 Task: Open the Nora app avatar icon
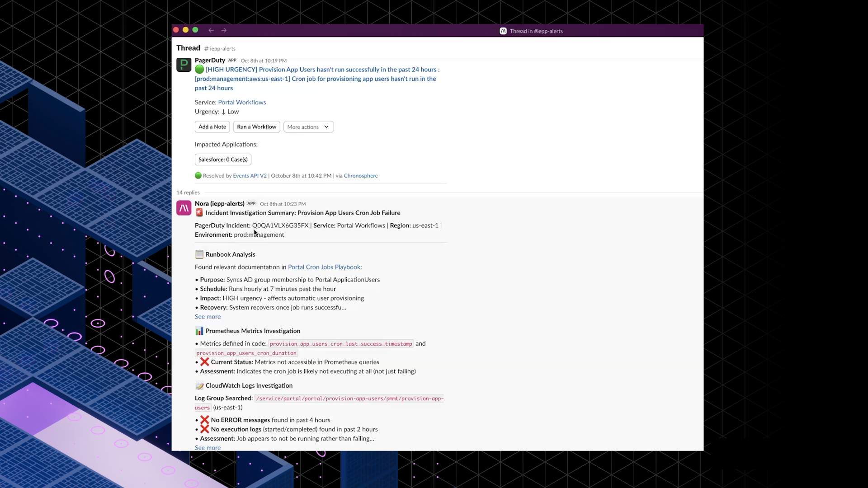(x=184, y=208)
